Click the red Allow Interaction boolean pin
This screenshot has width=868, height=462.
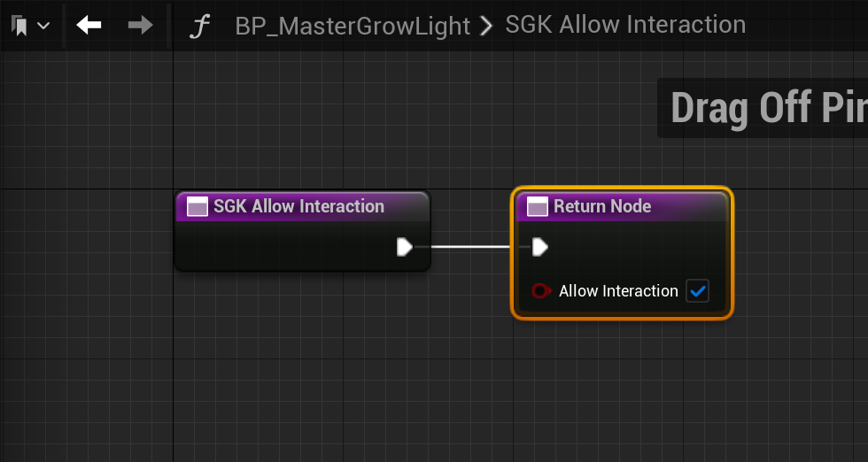coord(541,291)
